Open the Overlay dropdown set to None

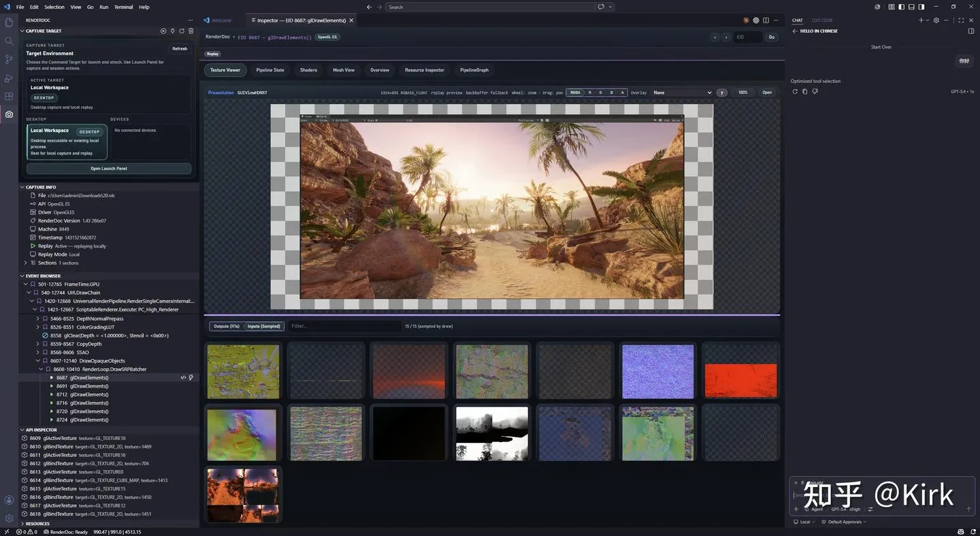coord(682,93)
